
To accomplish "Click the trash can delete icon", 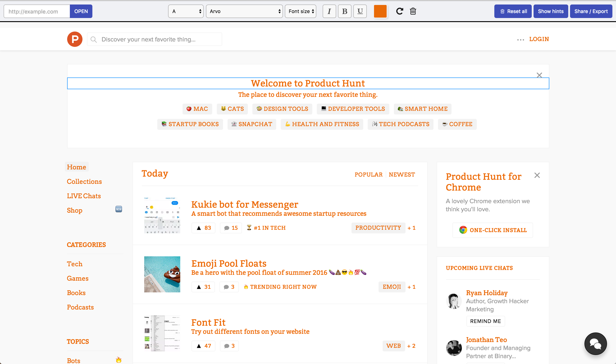I will (413, 11).
